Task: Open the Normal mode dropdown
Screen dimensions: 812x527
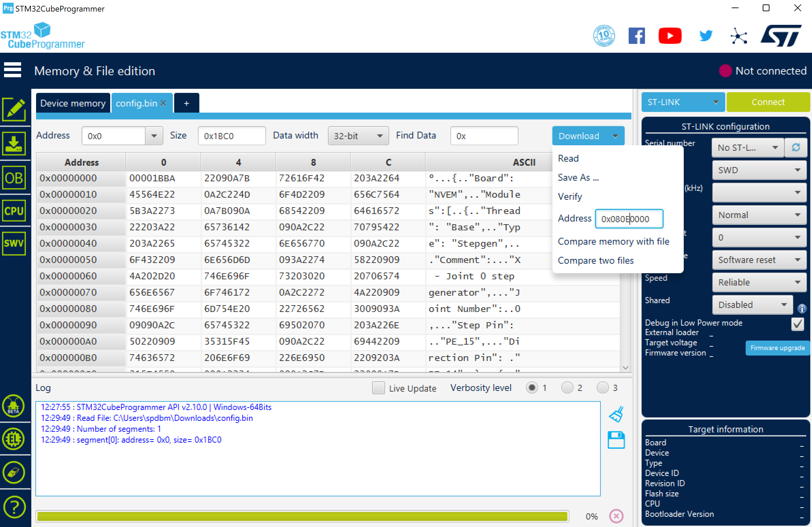Action: (759, 215)
